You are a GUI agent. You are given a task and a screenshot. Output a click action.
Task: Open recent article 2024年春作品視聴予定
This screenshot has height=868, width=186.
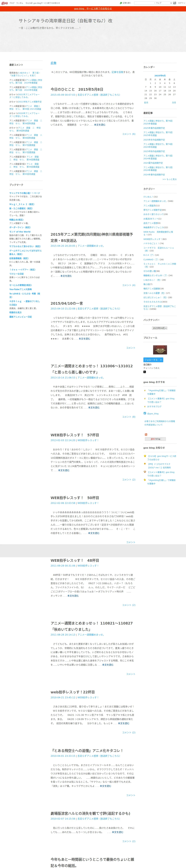154,175
